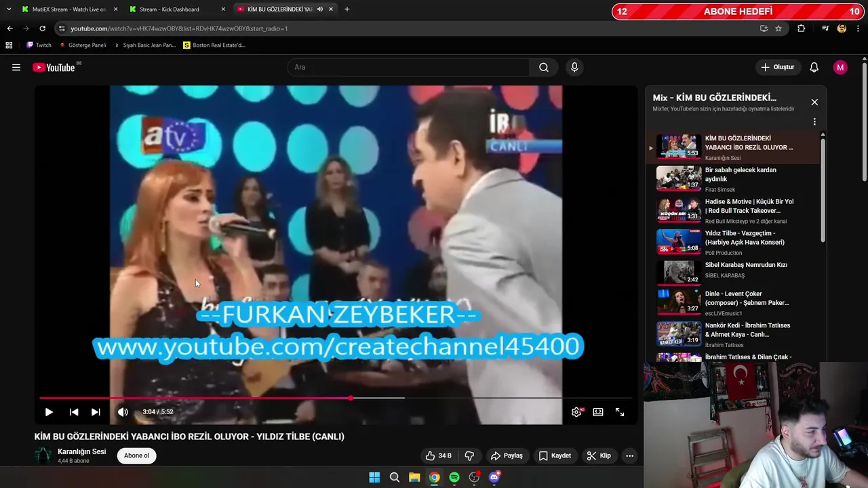This screenshot has width=868, height=488.
Task: Open media controls icon in toolbar
Action: 825,28
